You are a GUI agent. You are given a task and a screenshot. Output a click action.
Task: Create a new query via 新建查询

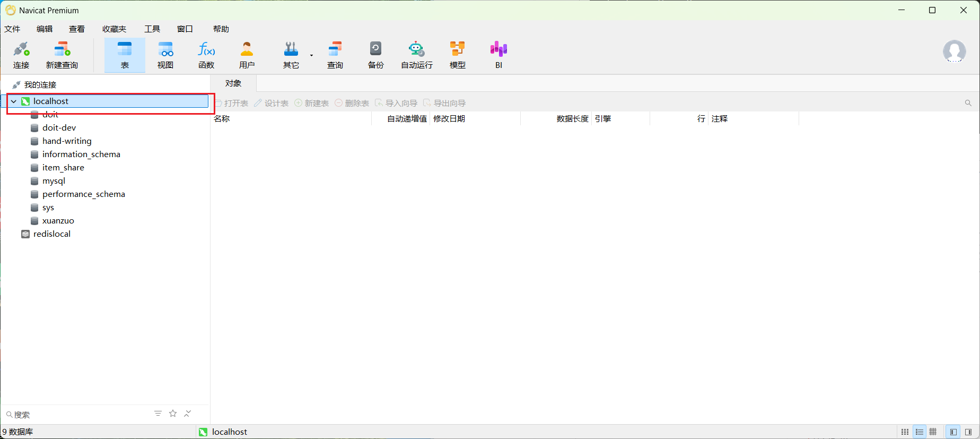62,55
